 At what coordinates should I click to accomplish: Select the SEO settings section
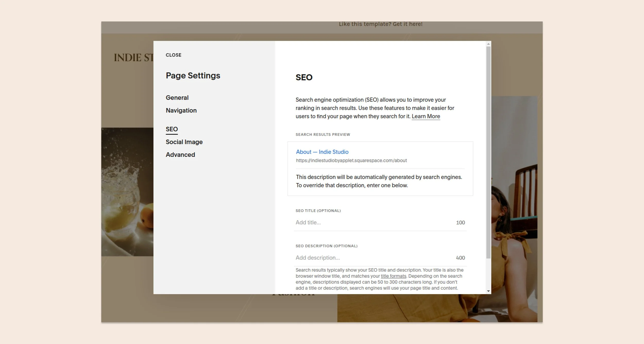coord(172,129)
